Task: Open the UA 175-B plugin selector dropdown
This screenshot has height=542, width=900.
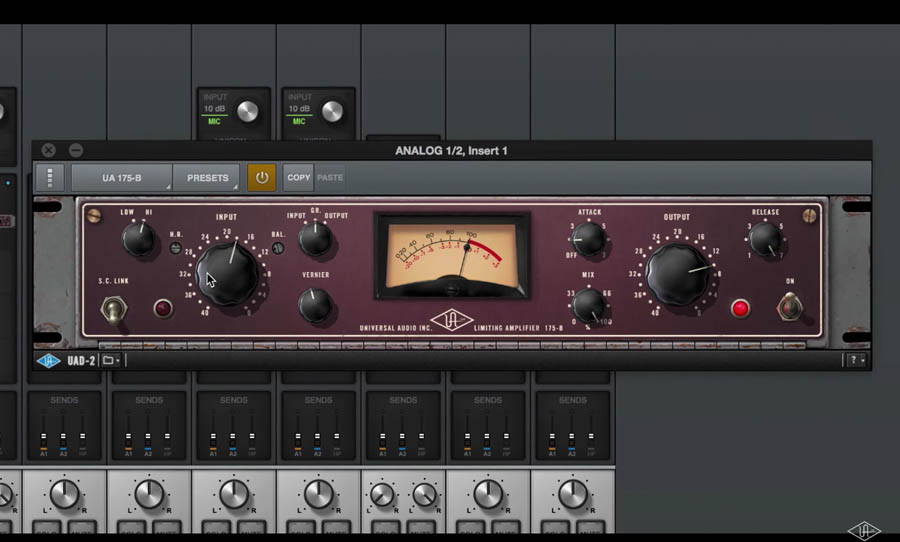Action: coord(122,177)
